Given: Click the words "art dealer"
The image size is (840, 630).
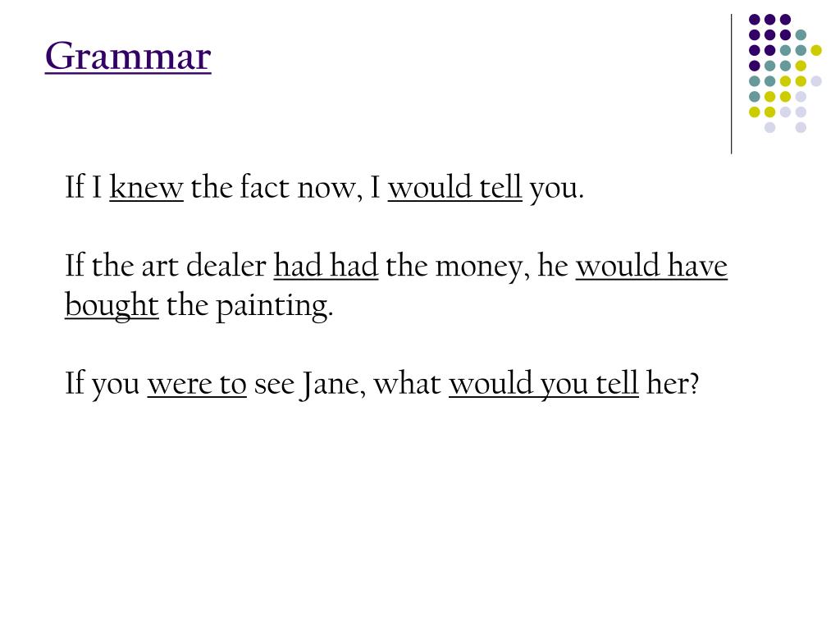Looking at the screenshot, I should pos(203,265).
